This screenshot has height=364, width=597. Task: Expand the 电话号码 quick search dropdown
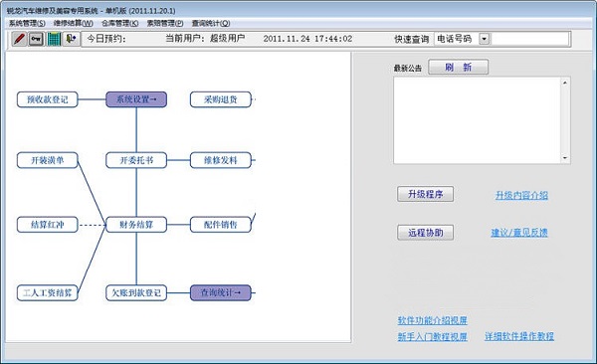point(484,39)
